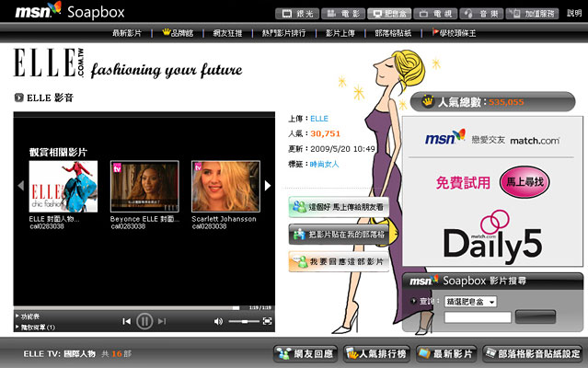Screen dimensions: 588x368
Task: Open the 加值服務 tab
Action: pos(532,14)
